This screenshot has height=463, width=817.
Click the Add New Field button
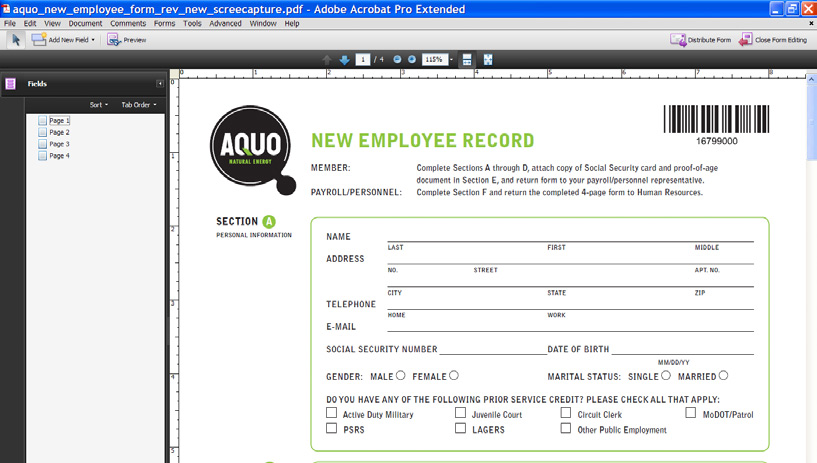pos(63,40)
